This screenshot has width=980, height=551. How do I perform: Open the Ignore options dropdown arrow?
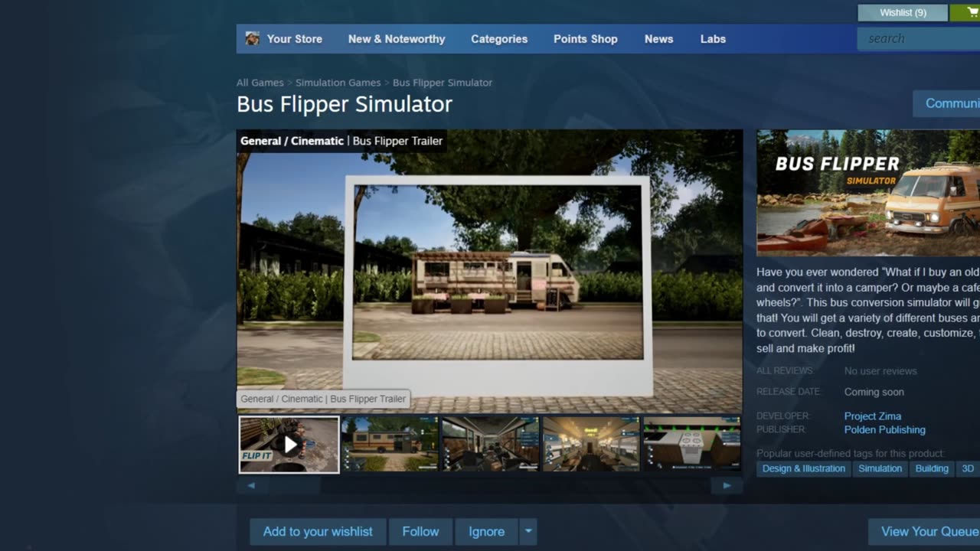click(x=528, y=531)
